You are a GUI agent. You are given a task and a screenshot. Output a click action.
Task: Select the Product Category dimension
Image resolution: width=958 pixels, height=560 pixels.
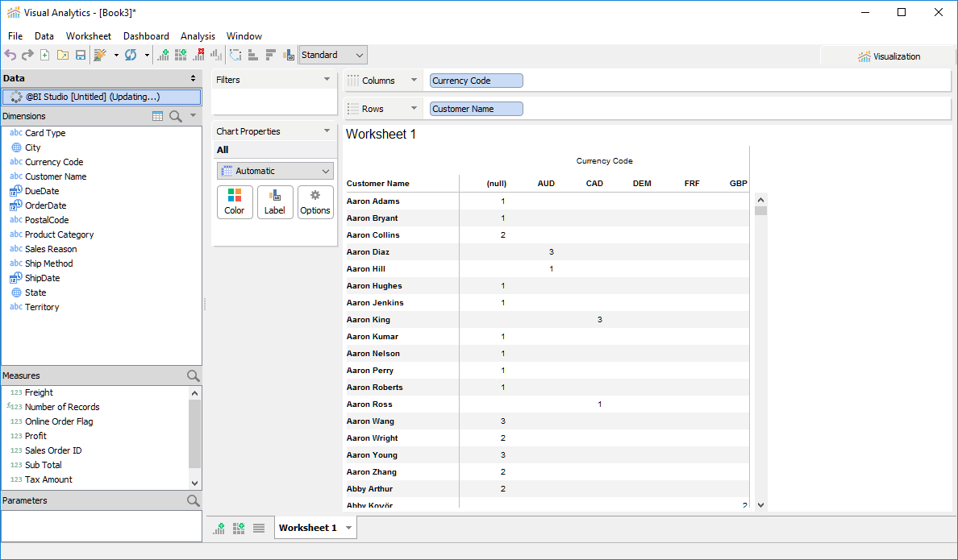(59, 234)
